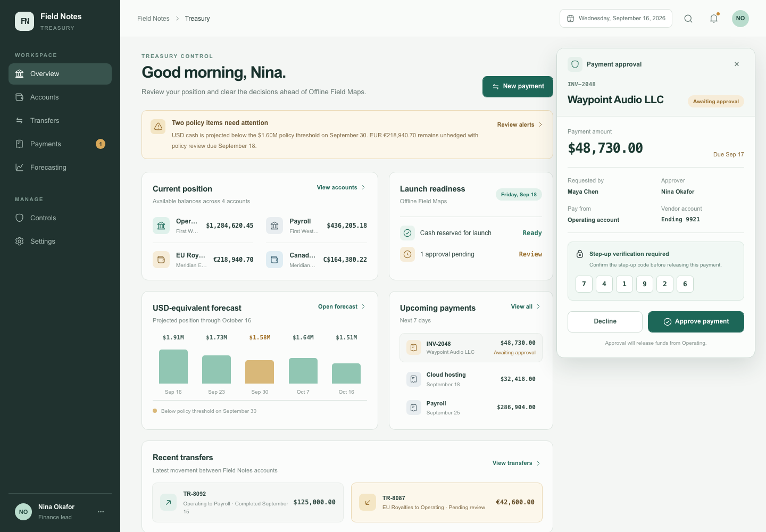766x532 pixels.
Task: Click the Payroll upcoming payment row
Action: 471,408
